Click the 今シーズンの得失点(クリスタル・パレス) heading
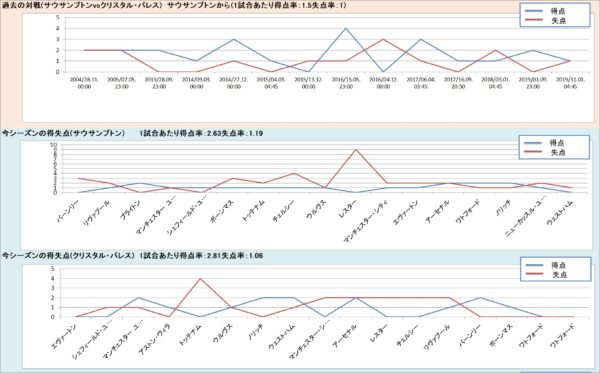Image resolution: width=600 pixels, height=373 pixels. pyautogui.click(x=68, y=255)
